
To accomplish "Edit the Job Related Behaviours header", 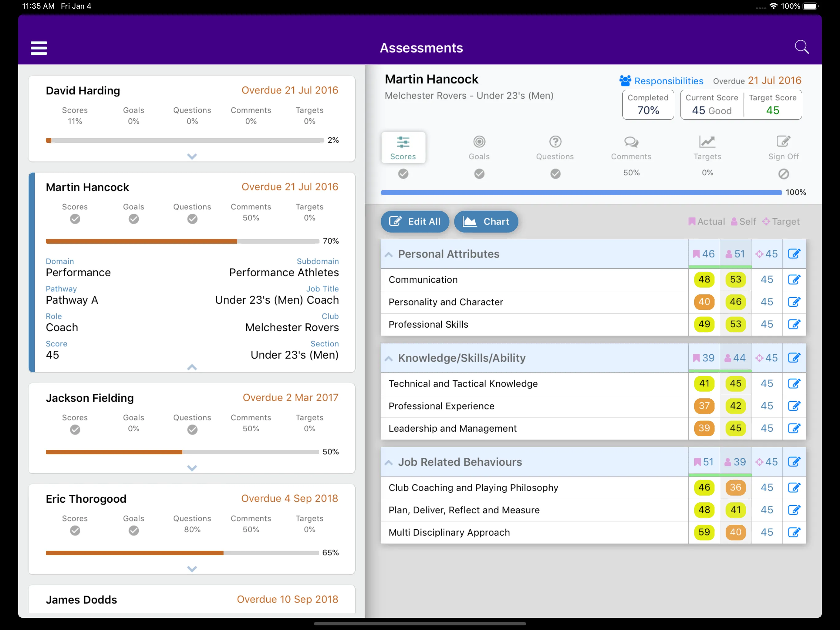I will (794, 462).
